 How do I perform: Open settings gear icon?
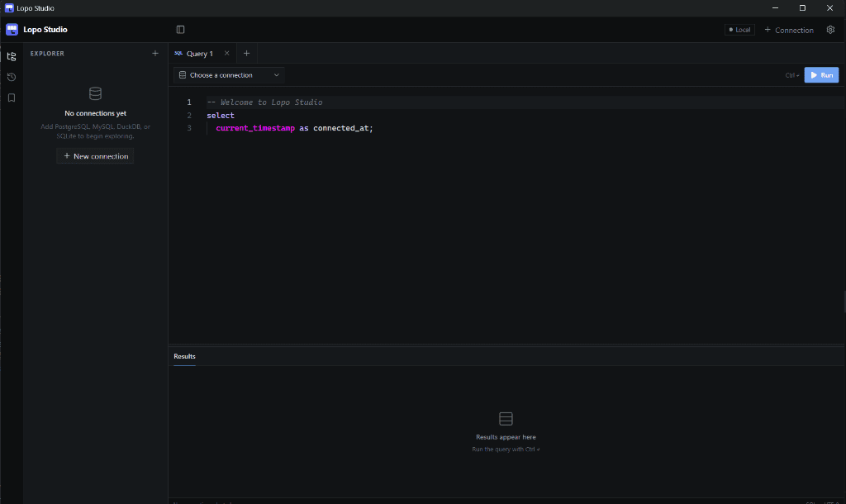click(x=830, y=30)
